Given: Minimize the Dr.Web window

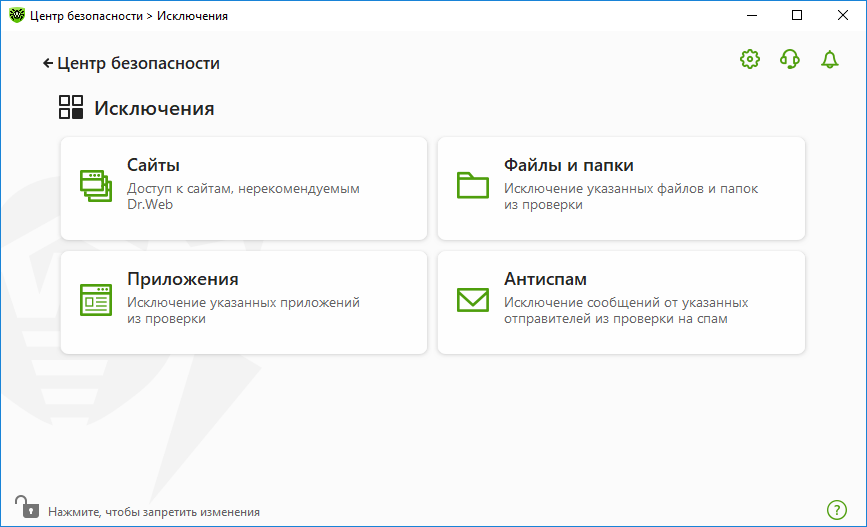Looking at the screenshot, I should (x=751, y=15).
